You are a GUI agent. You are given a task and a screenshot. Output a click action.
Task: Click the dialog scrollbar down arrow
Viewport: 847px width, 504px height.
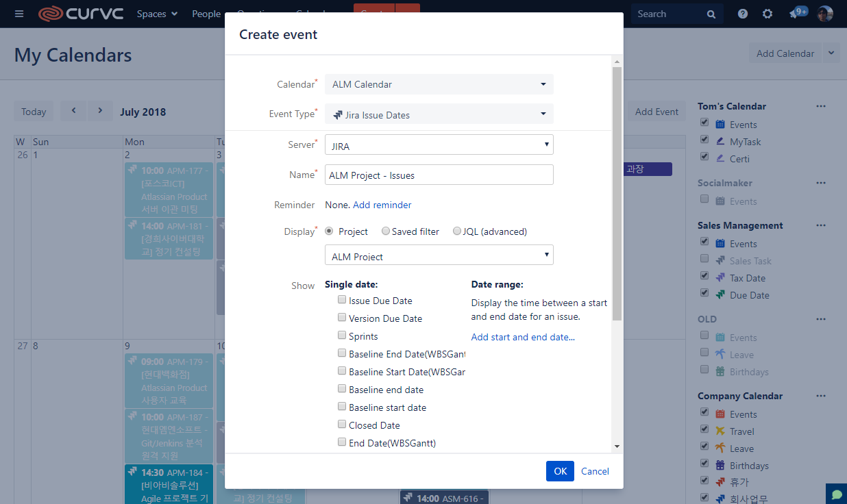point(617,446)
